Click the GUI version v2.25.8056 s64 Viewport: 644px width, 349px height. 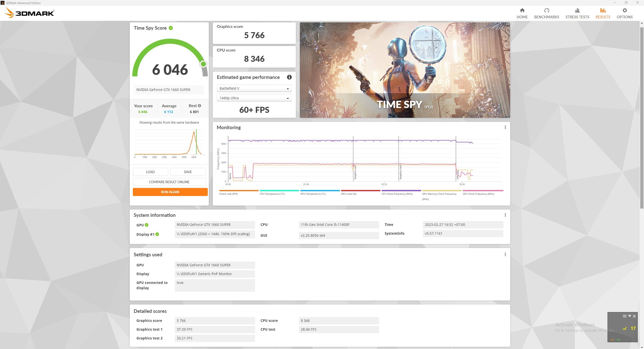coord(339,235)
